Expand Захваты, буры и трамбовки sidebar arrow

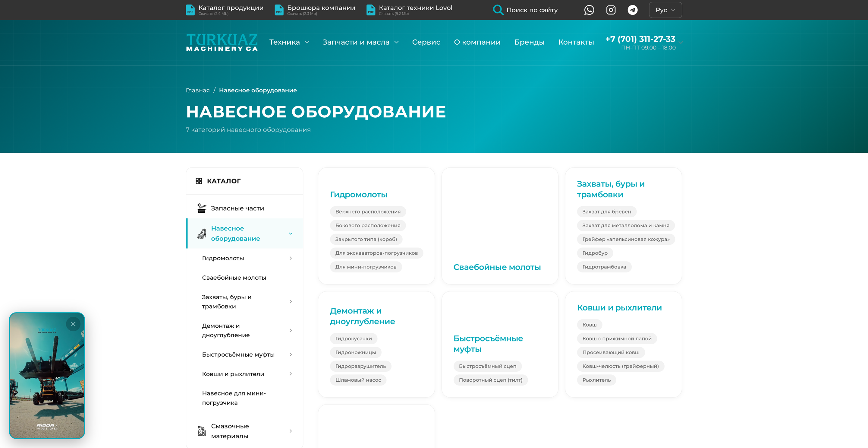pyautogui.click(x=291, y=302)
